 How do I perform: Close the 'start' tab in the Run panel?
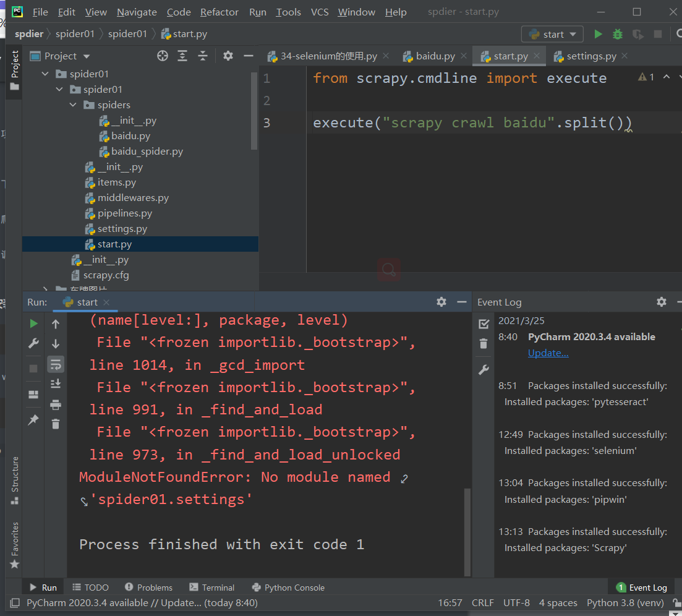[106, 302]
